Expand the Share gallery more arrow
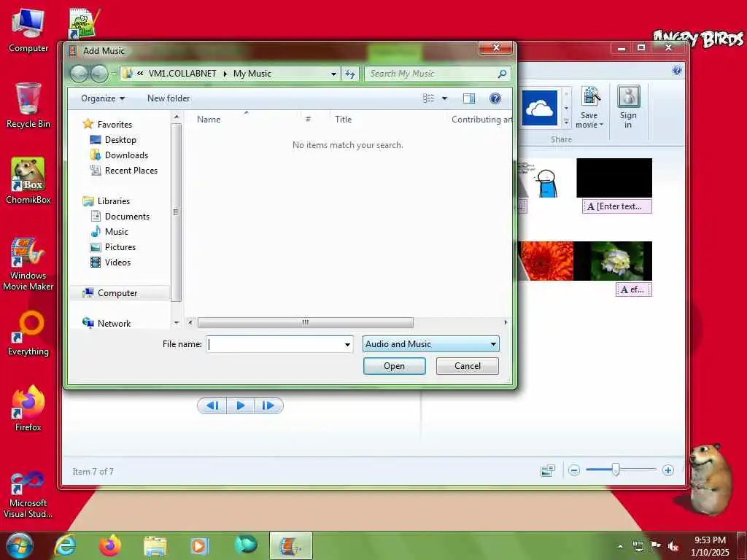Screen dimensions: 747x560 pos(566,122)
